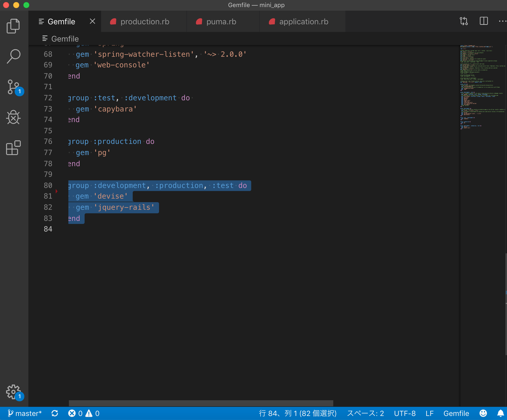Open the Explorer files view
The image size is (507, 420).
coord(13,26)
